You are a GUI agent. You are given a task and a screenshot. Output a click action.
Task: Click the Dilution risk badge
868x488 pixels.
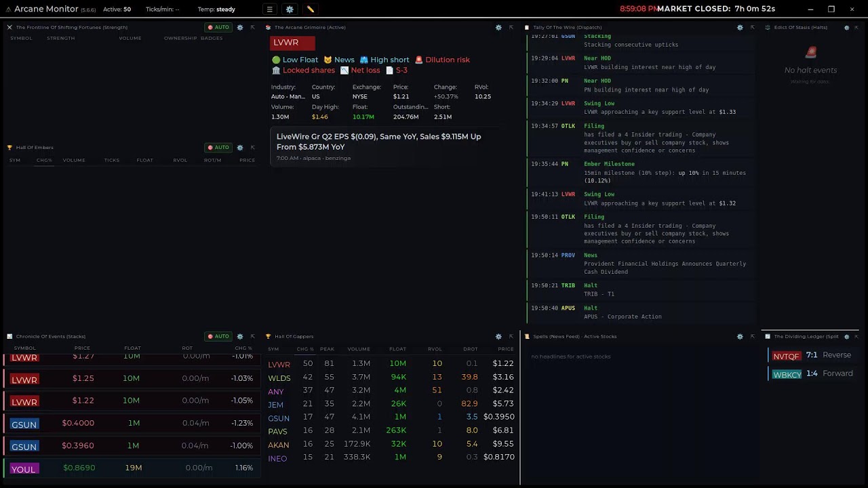pos(442,60)
